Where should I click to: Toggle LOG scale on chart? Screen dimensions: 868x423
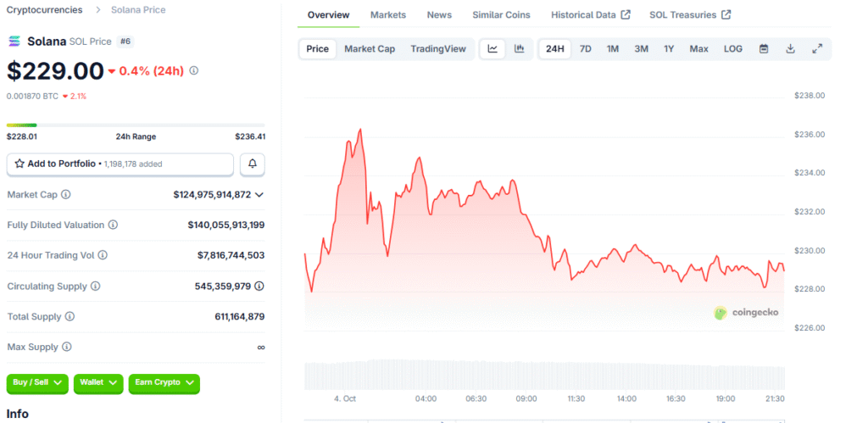[x=732, y=49]
